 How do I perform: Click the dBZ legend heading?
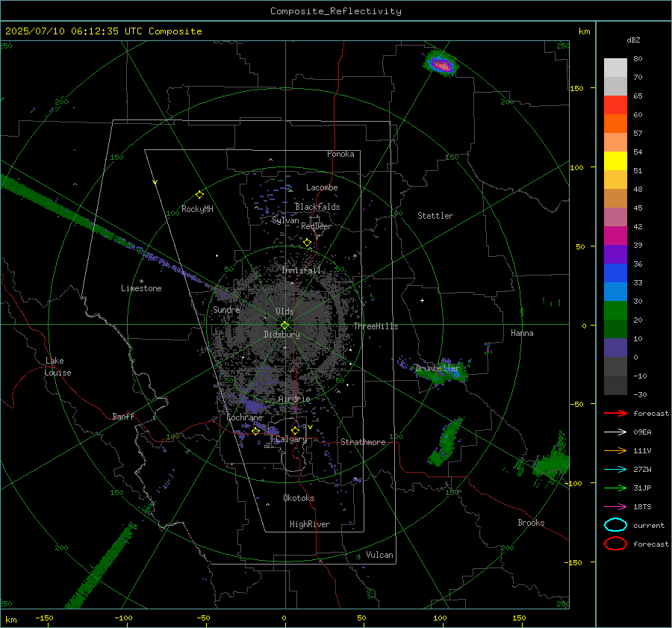coord(633,40)
